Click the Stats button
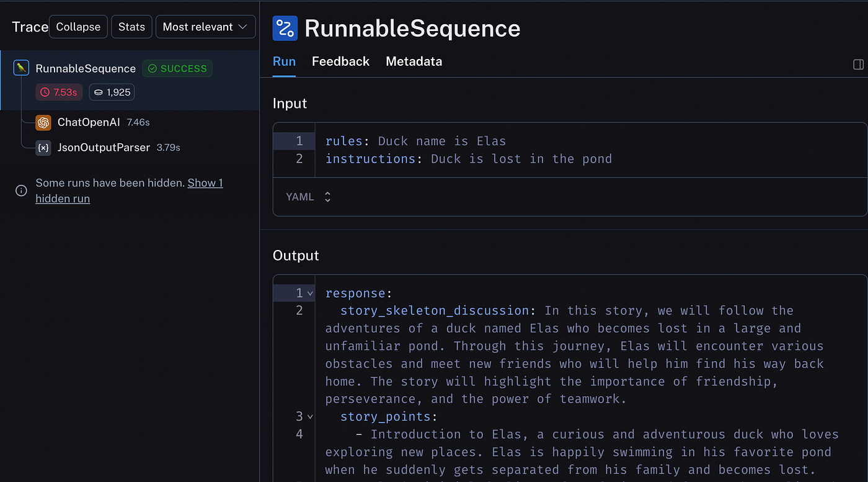This screenshot has width=868, height=482. (131, 27)
